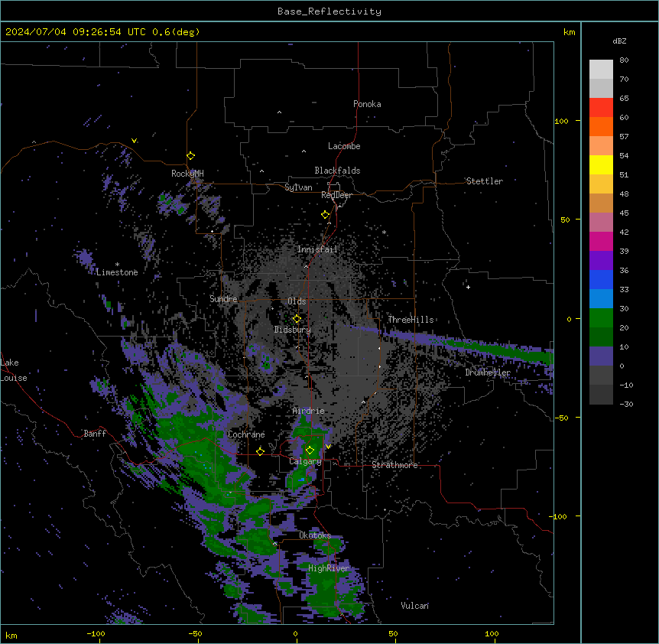Pick the orange 60 dBZ legend swatch

tap(601, 126)
